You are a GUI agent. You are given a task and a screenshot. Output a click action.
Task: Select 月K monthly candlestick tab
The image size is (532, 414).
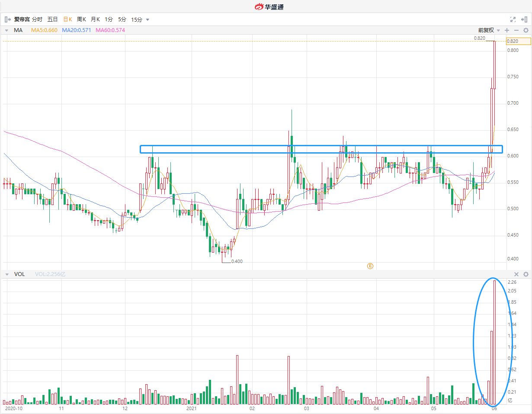coord(95,19)
